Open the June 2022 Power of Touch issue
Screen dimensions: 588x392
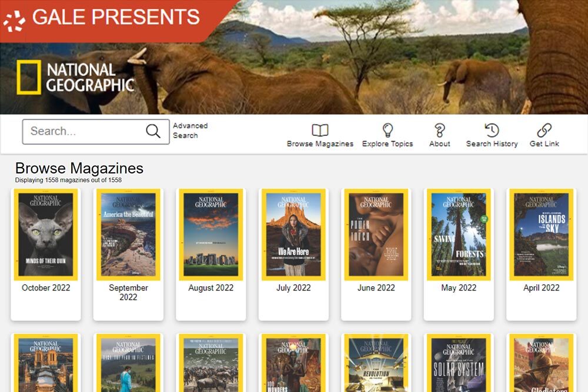tap(376, 234)
